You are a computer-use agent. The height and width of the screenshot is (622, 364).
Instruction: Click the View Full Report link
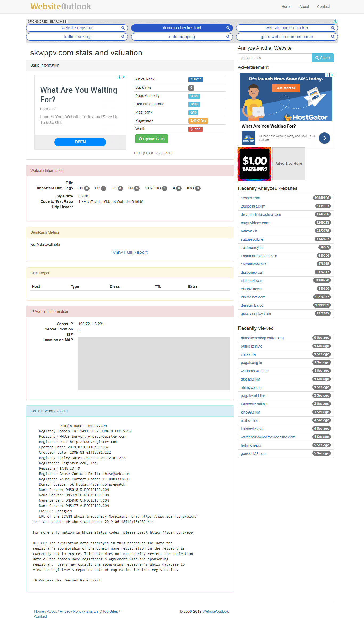[130, 252]
